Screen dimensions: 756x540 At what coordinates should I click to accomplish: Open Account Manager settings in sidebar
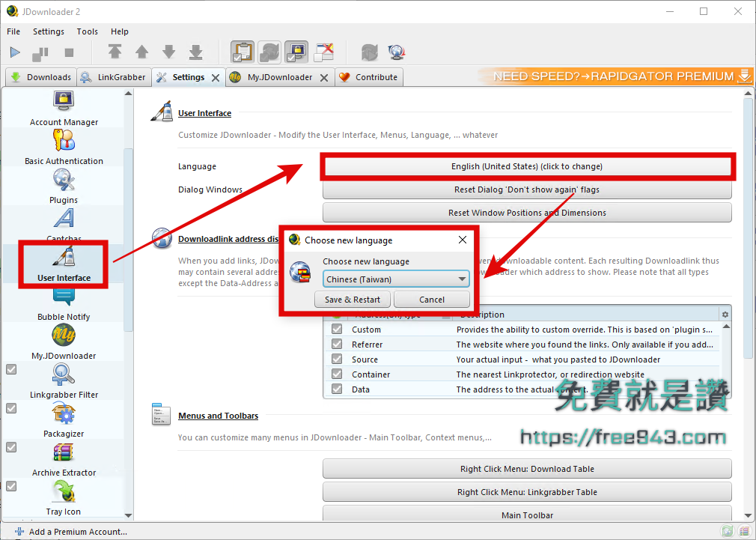tap(64, 108)
